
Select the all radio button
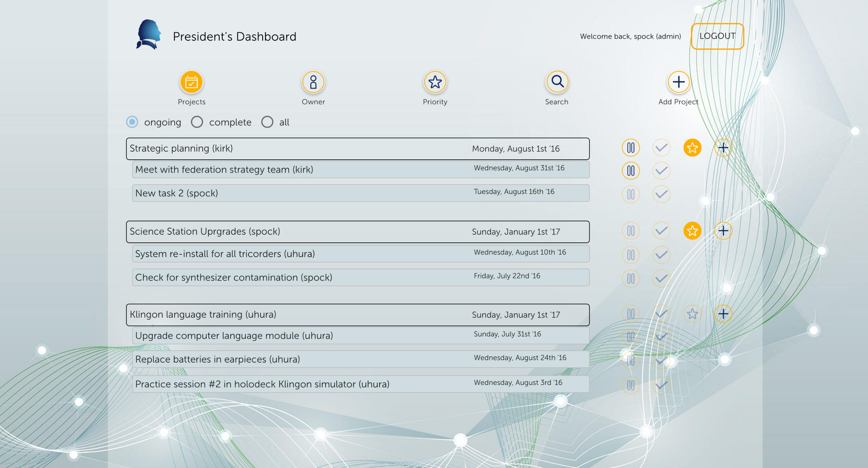tap(267, 122)
